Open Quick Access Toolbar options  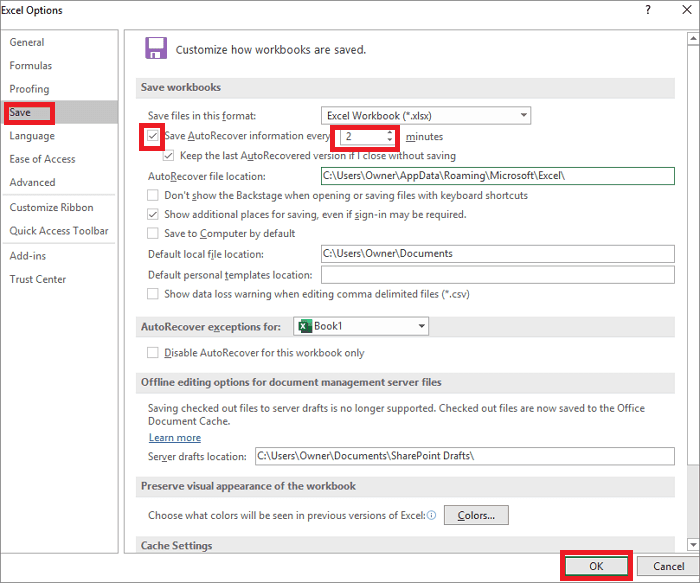pos(59,231)
